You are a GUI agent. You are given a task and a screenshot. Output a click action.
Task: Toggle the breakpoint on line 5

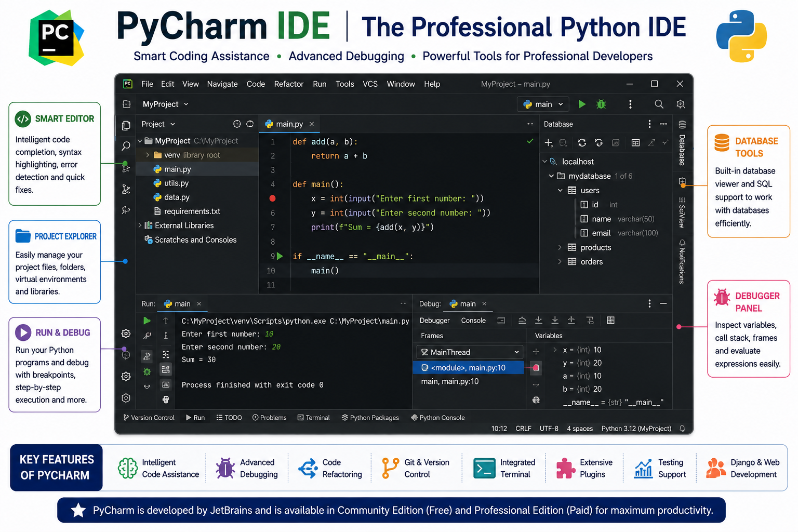coord(272,198)
